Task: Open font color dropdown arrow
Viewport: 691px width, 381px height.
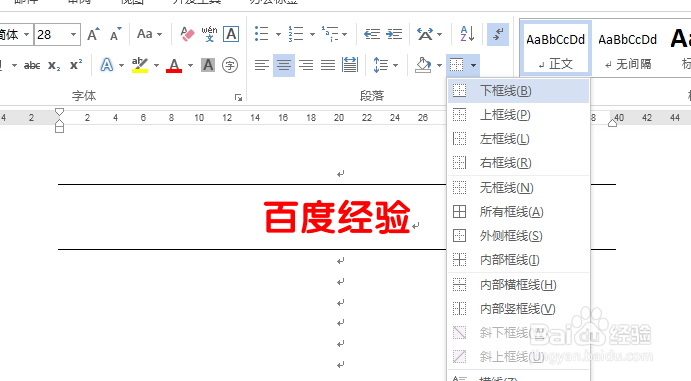Action: point(190,66)
